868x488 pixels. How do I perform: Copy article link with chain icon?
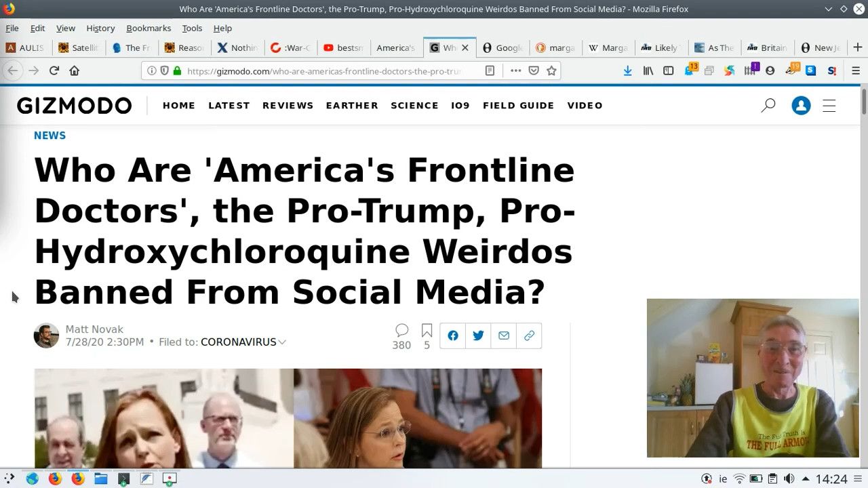tap(529, 335)
